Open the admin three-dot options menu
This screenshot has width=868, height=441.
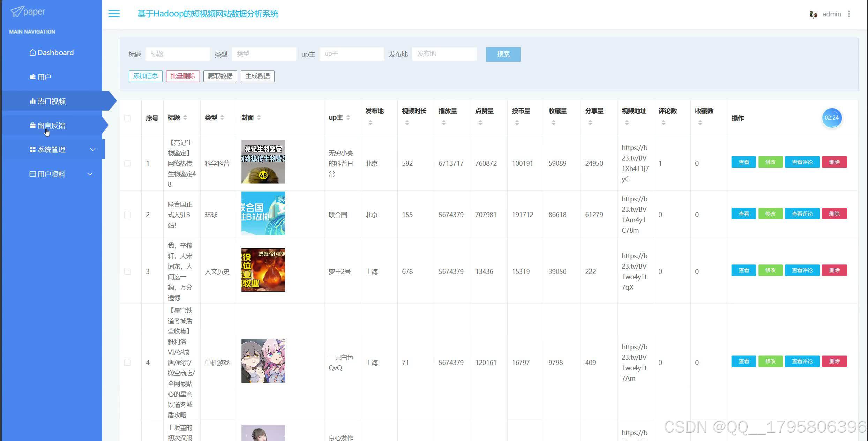click(x=849, y=14)
